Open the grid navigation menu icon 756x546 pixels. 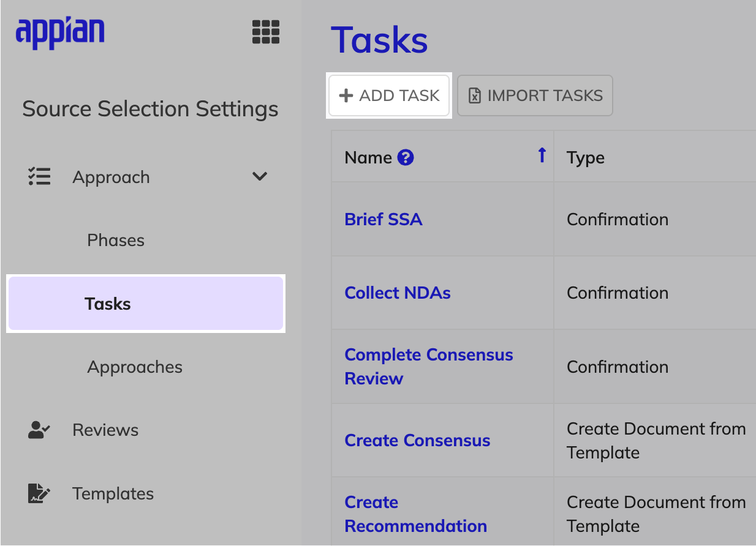coord(266,32)
